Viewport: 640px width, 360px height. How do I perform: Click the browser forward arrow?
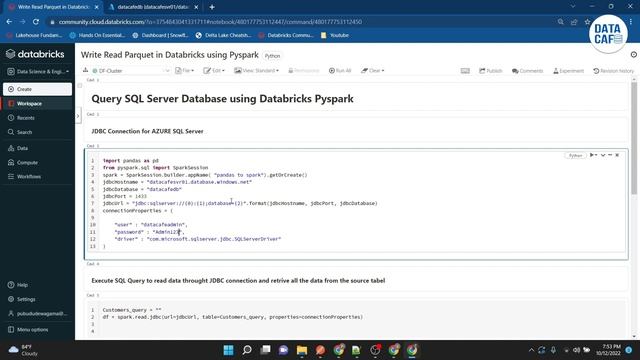pyautogui.click(x=22, y=22)
